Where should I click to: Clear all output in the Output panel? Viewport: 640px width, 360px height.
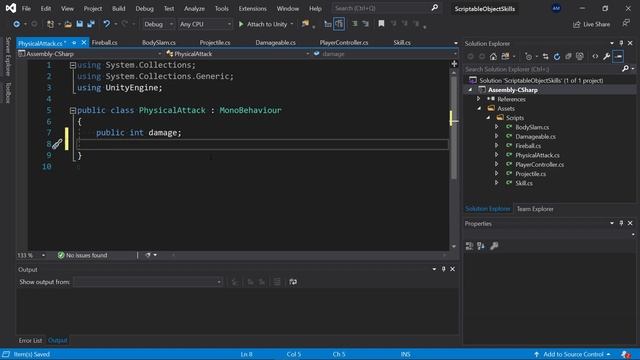pyautogui.click(x=277, y=282)
